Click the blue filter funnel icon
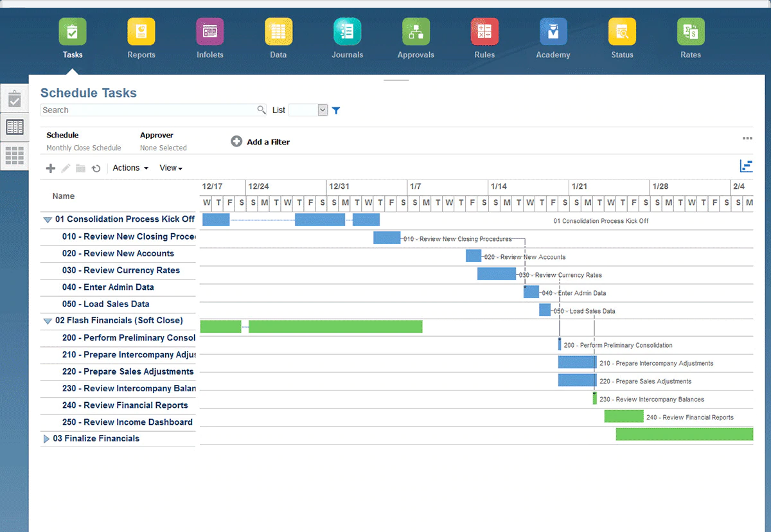 [x=336, y=111]
